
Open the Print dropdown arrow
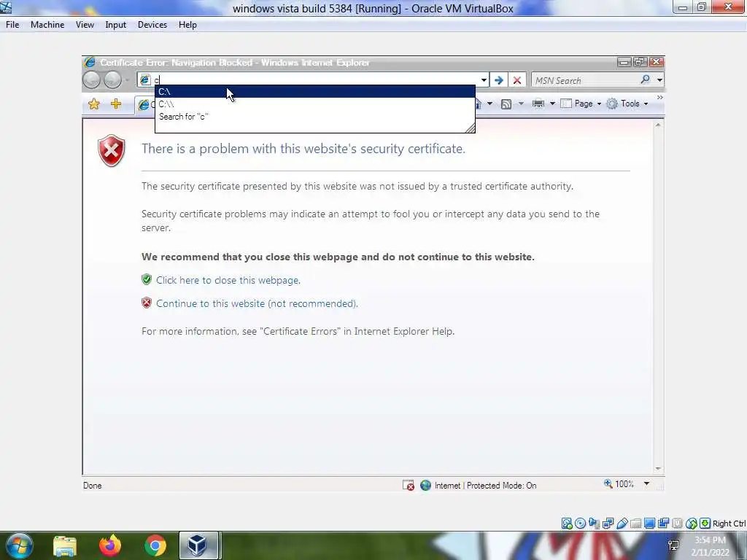(x=552, y=104)
